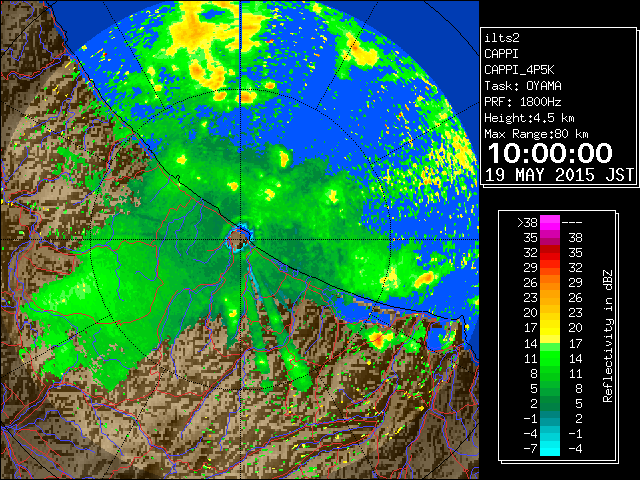Pick the cyan -7 to -4 dBZ swatch
The height and width of the screenshot is (480, 640).
point(550,449)
